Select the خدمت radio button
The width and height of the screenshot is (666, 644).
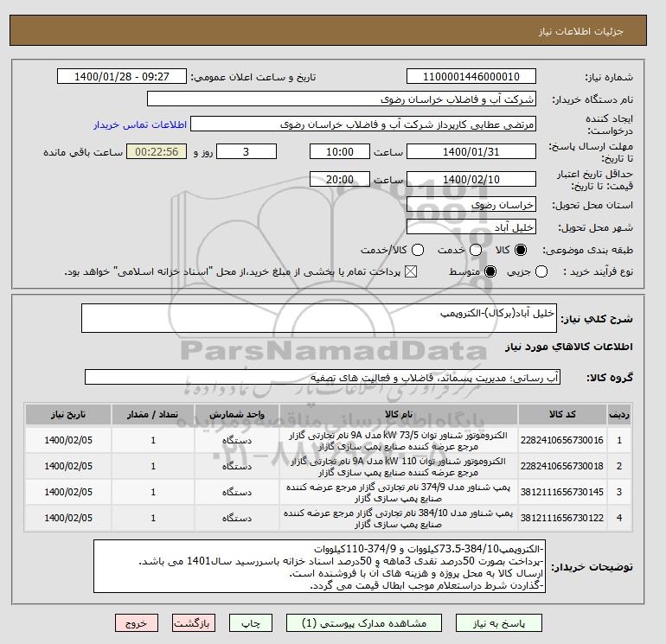tap(476, 250)
